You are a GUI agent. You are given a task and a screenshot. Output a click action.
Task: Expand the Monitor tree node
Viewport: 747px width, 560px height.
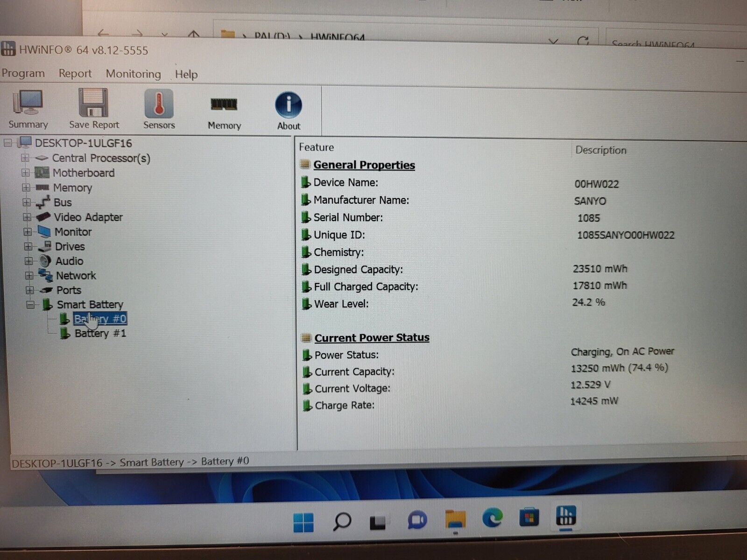[28, 231]
